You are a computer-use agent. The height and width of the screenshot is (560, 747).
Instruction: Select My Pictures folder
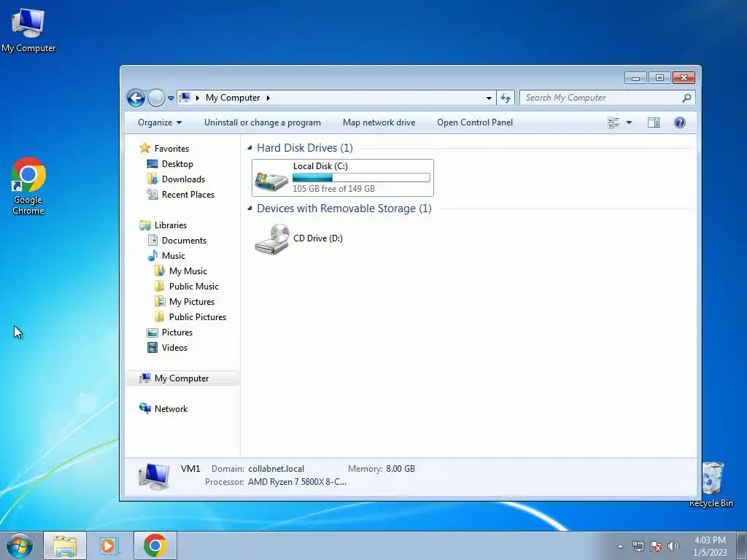(185, 301)
